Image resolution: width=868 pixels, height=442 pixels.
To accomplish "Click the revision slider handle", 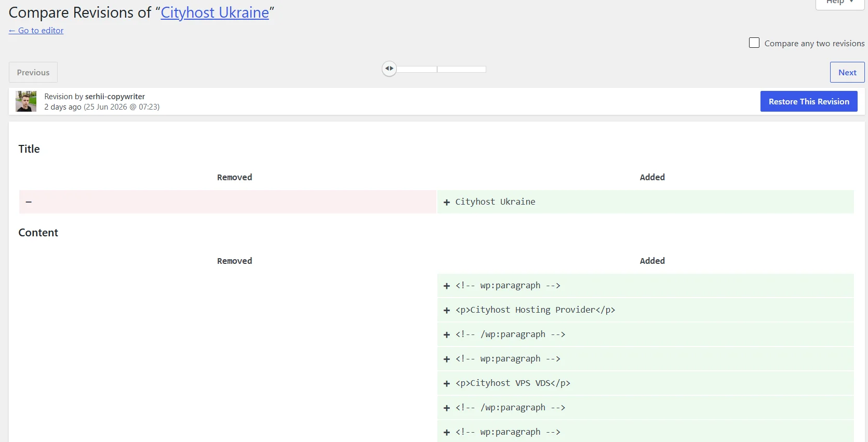I will tap(389, 69).
